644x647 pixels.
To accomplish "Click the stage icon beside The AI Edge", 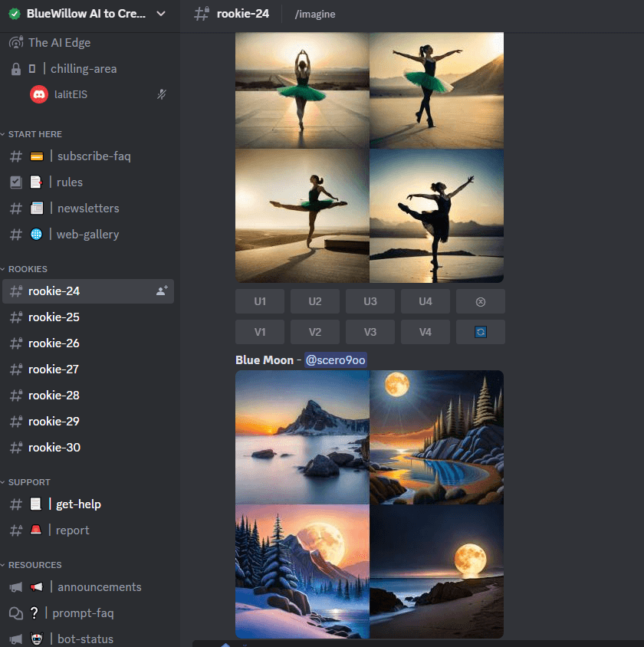I will [15, 42].
